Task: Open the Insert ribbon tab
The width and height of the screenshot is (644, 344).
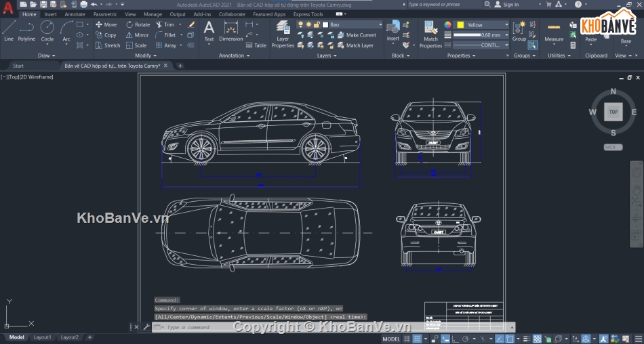Action: click(51, 14)
